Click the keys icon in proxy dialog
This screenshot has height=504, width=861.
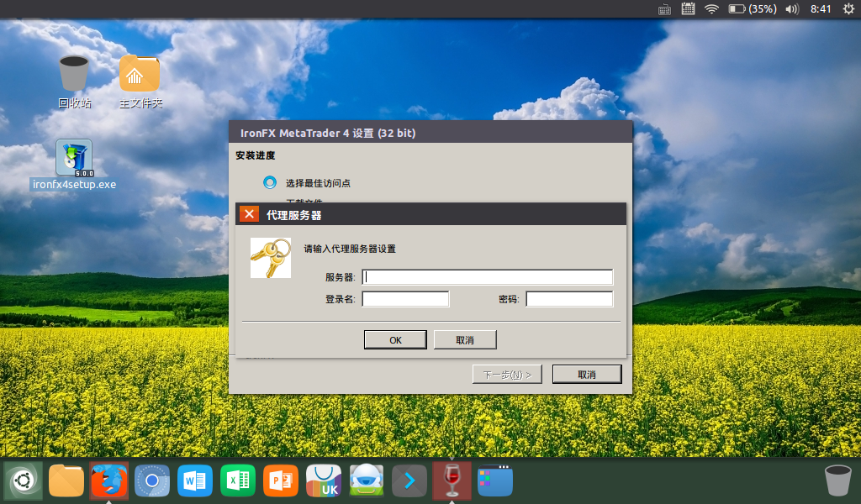[x=271, y=258]
